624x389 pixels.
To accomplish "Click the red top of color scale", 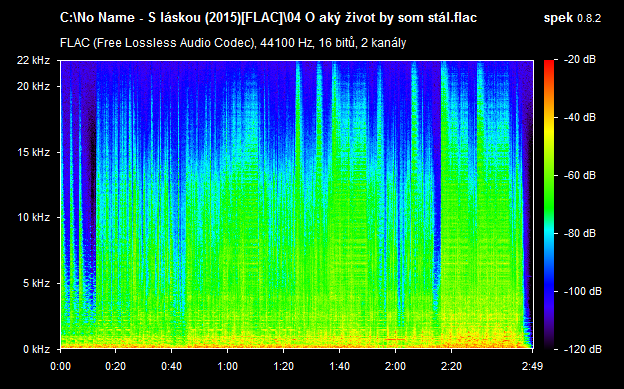I will coord(549,64).
